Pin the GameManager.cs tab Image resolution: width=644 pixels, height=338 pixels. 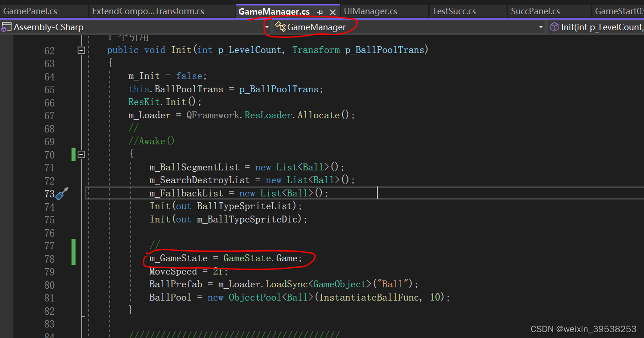point(320,12)
